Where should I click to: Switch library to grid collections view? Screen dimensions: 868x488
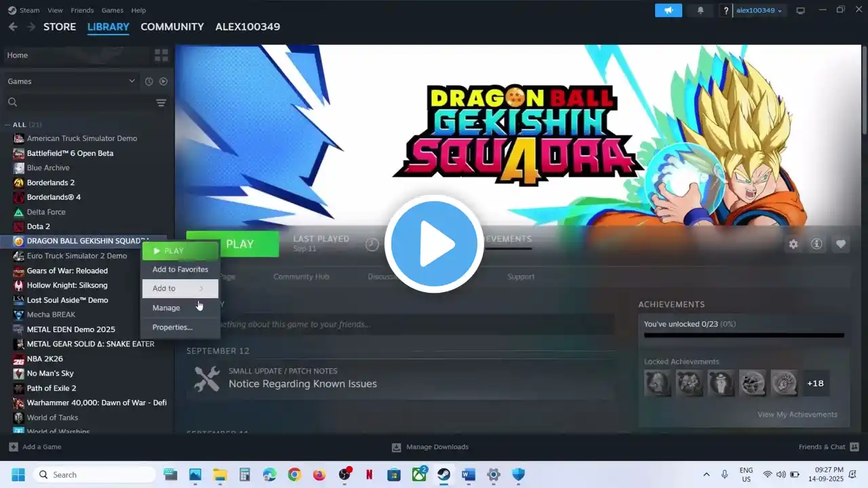coord(161,55)
